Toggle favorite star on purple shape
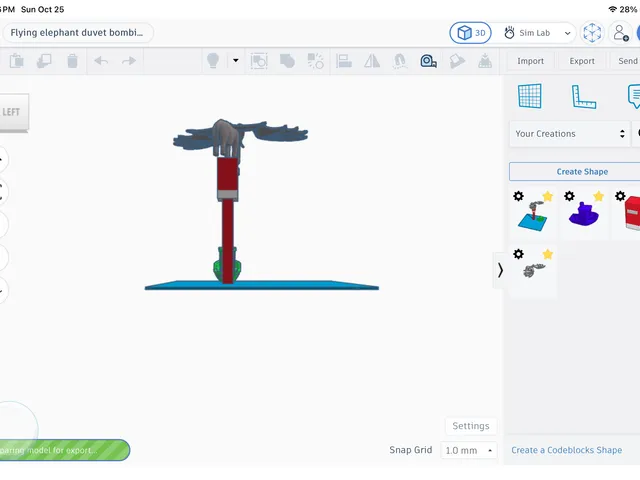Image resolution: width=640 pixels, height=480 pixels. point(599,196)
